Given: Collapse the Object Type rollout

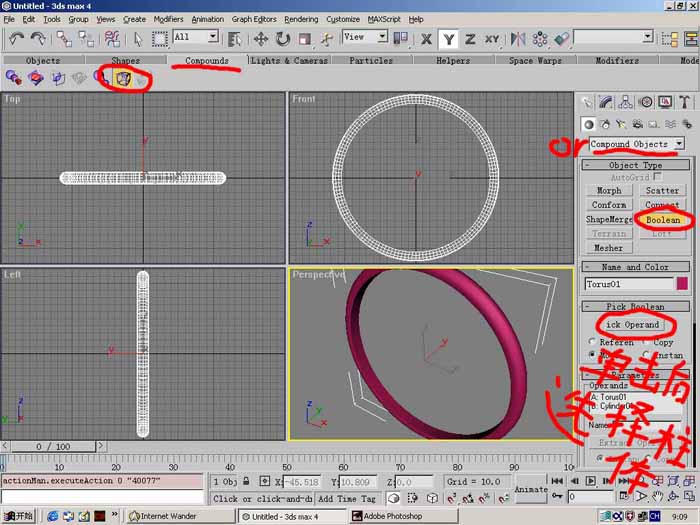Looking at the screenshot, I should [636, 165].
